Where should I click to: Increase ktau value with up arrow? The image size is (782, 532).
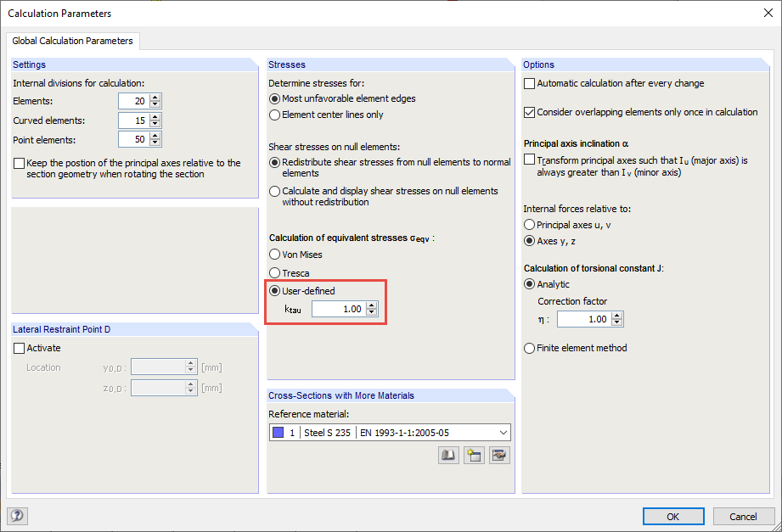(x=372, y=305)
